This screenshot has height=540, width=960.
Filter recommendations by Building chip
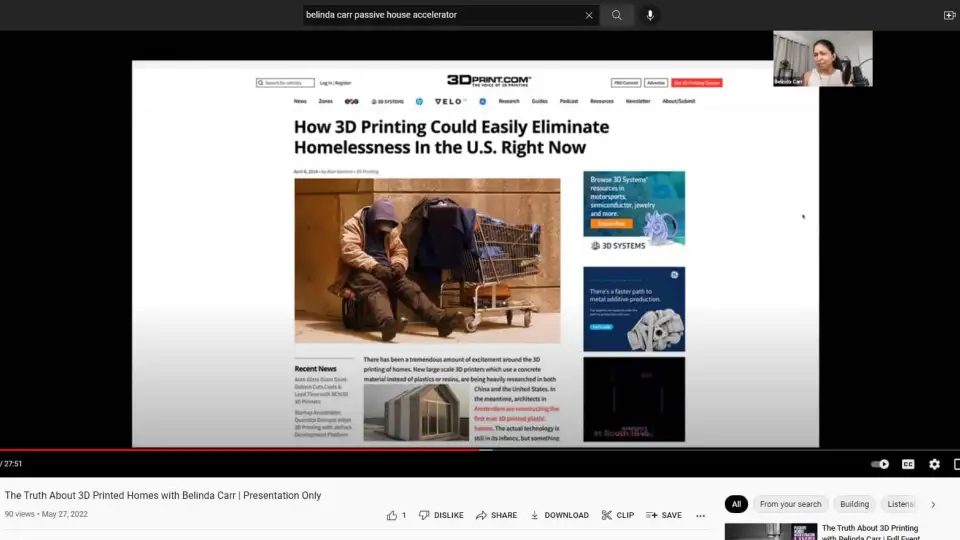pyautogui.click(x=854, y=504)
